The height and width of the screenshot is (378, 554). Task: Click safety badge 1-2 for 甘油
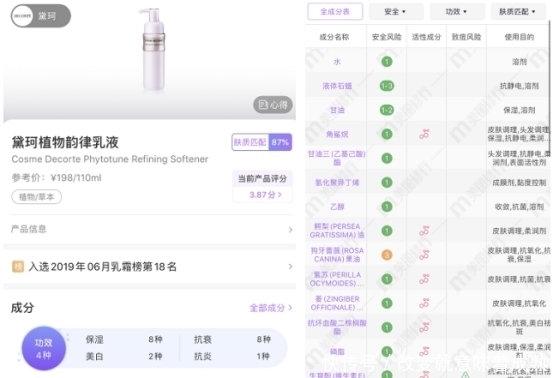(387, 110)
